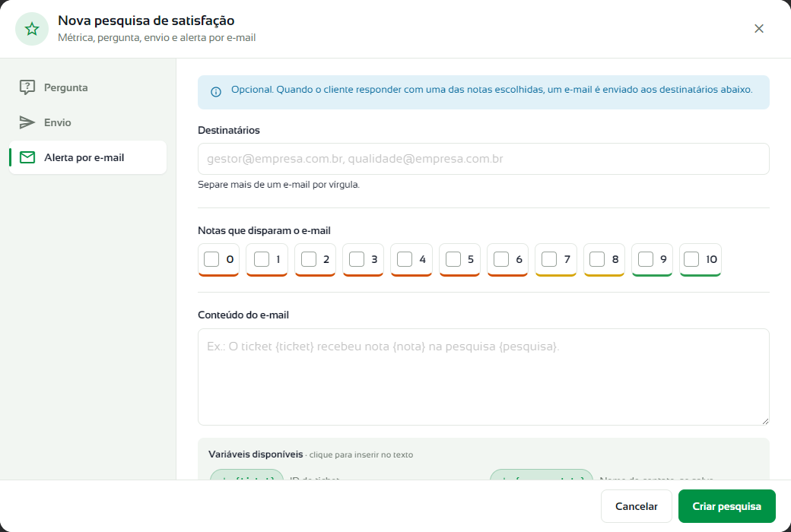This screenshot has height=532, width=791.
Task: Check the note 6 checkbox
Action: coord(501,259)
